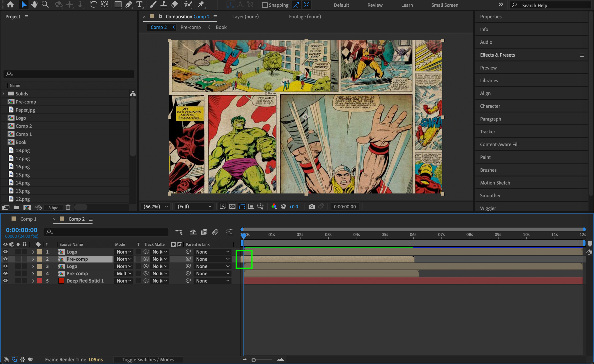Select the Pen tool

128,4
